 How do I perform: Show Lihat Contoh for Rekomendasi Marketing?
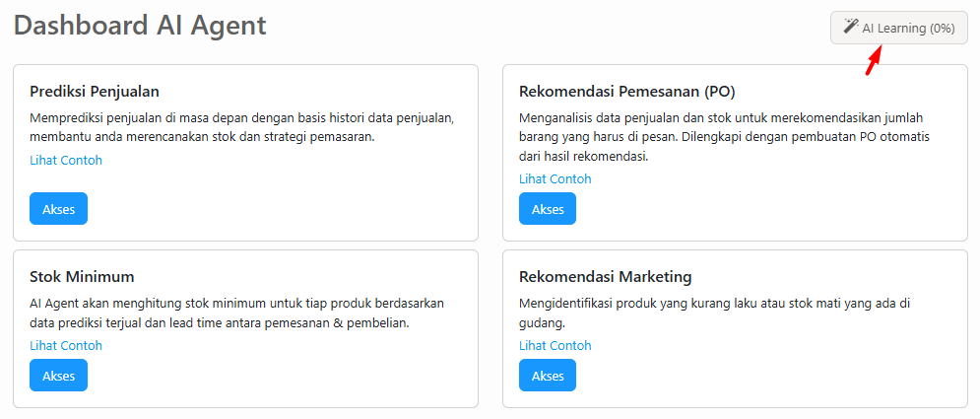555,345
